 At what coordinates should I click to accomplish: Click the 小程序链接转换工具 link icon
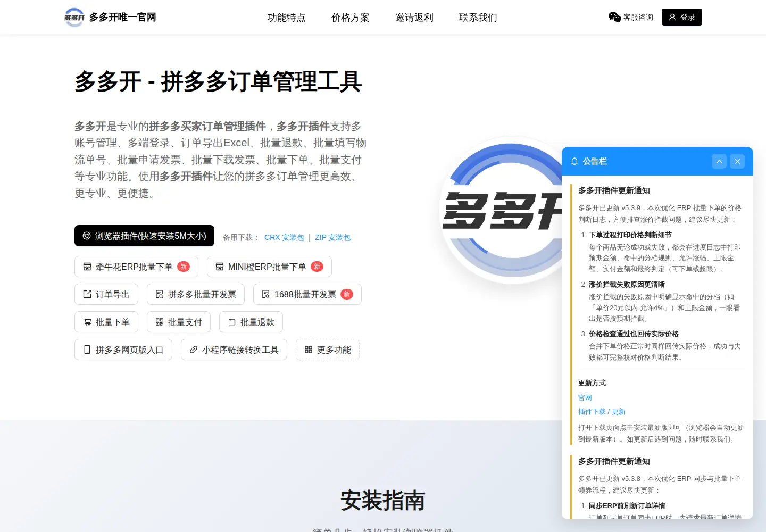pyautogui.click(x=194, y=350)
